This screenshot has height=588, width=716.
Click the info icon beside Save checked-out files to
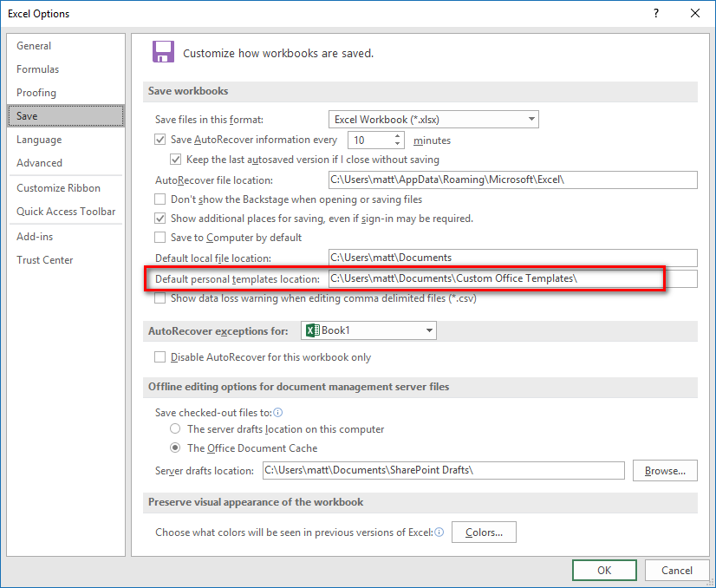[x=277, y=413]
